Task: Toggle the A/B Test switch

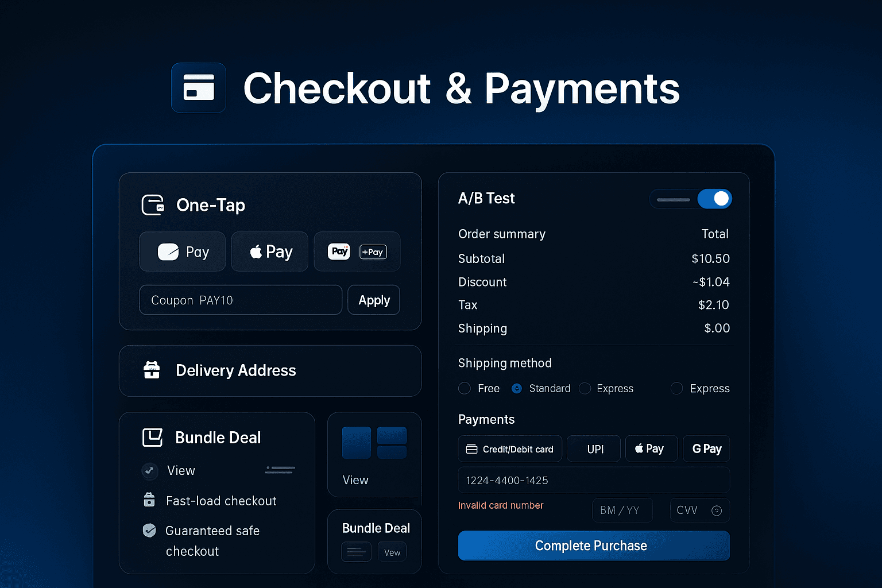Action: (714, 199)
